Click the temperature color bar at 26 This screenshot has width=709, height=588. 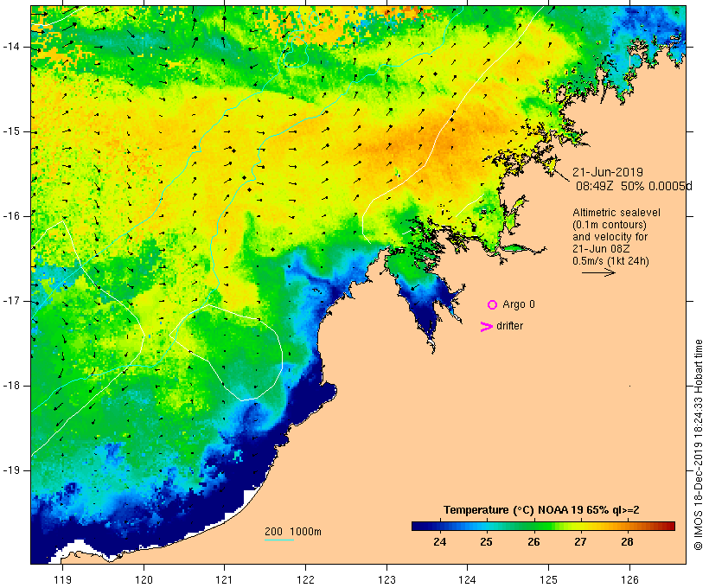pyautogui.click(x=534, y=526)
